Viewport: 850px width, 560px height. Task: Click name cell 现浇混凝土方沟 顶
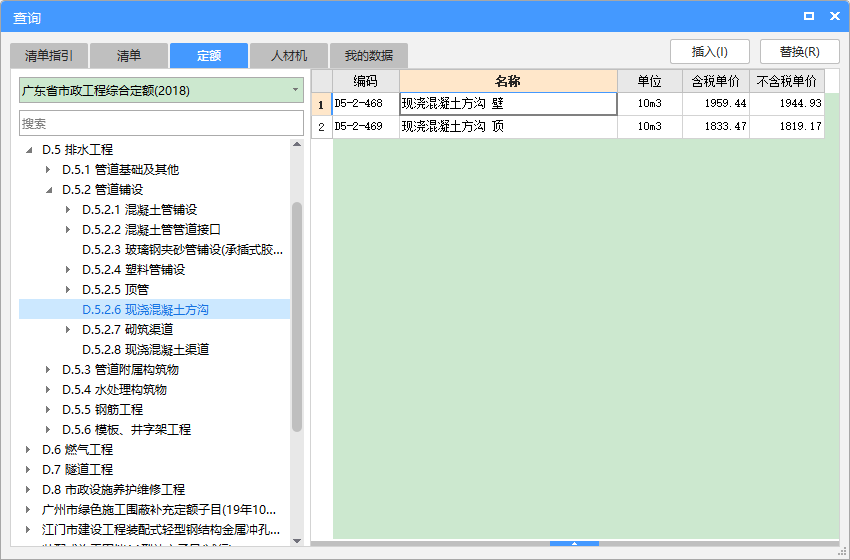(x=508, y=126)
